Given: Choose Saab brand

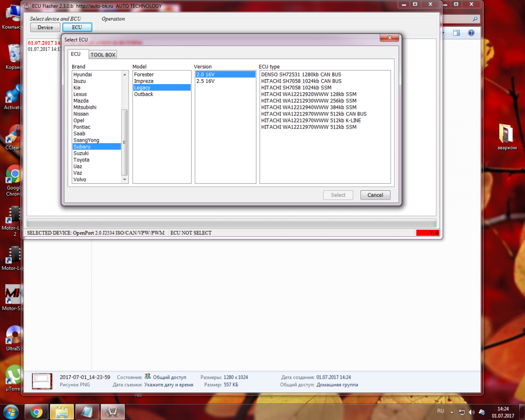Looking at the screenshot, I should tap(96, 133).
